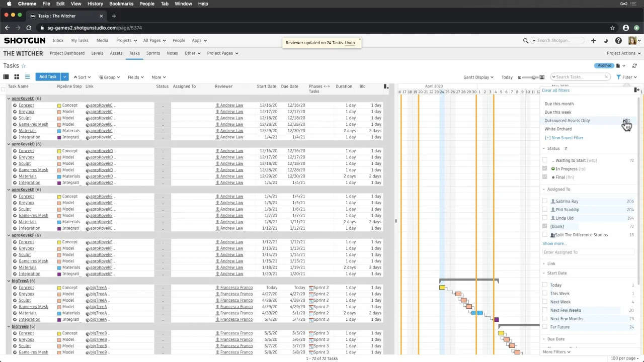The image size is (644, 362).
Task: Click into the Search Tasks field
Action: pyautogui.click(x=579, y=77)
